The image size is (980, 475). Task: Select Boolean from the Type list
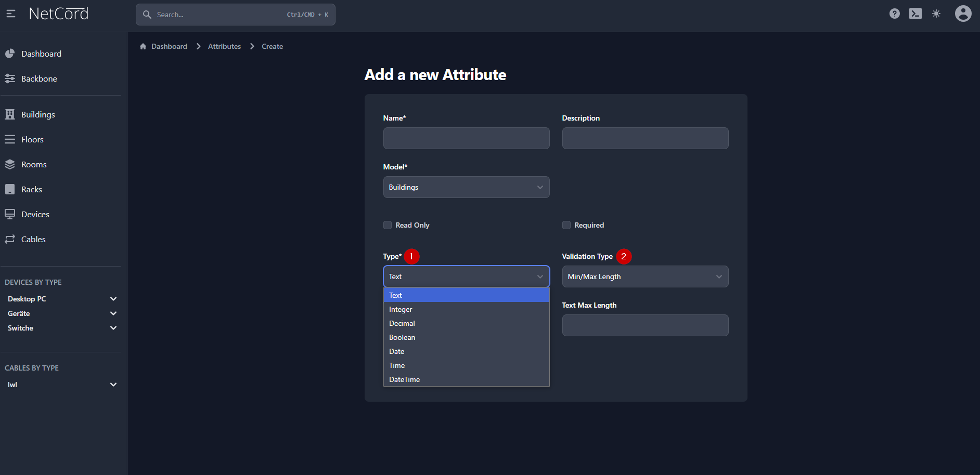402,337
